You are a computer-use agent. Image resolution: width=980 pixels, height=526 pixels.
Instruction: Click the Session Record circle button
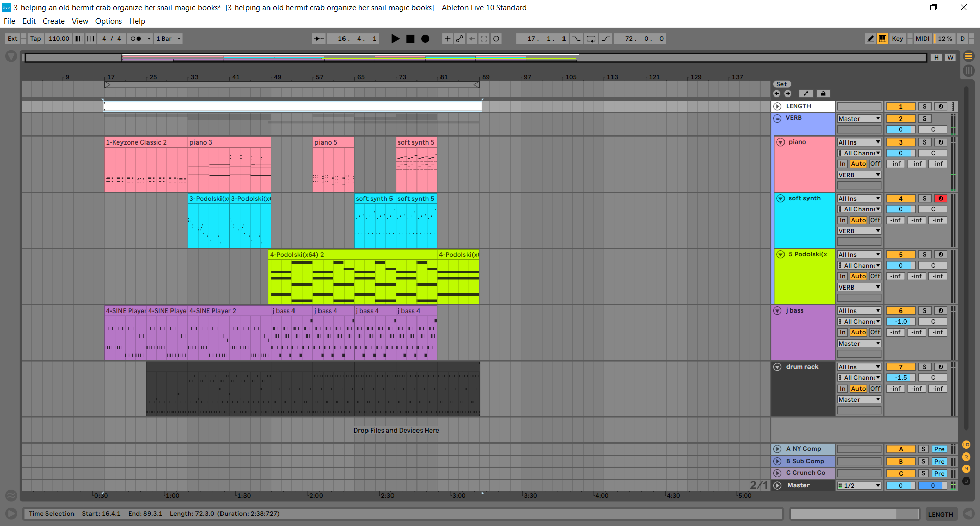tap(496, 39)
